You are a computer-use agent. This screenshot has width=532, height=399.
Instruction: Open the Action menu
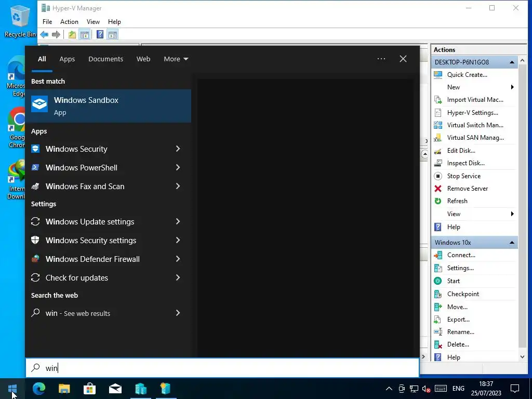69,22
